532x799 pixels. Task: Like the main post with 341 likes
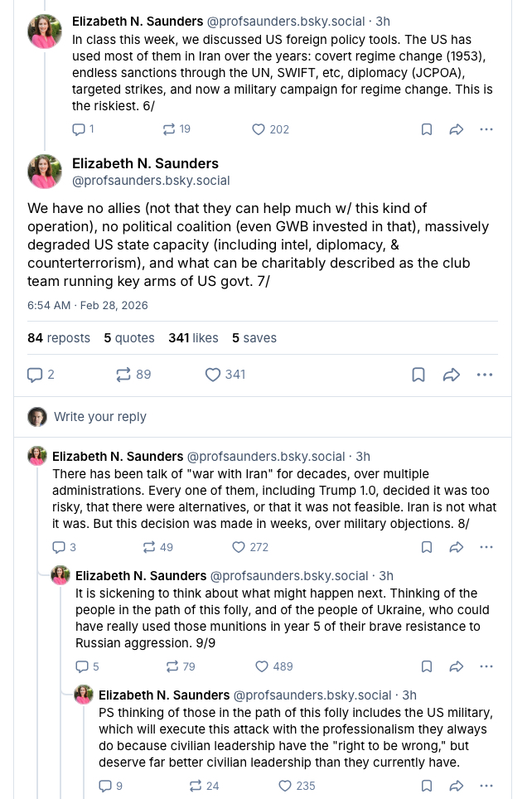click(213, 375)
